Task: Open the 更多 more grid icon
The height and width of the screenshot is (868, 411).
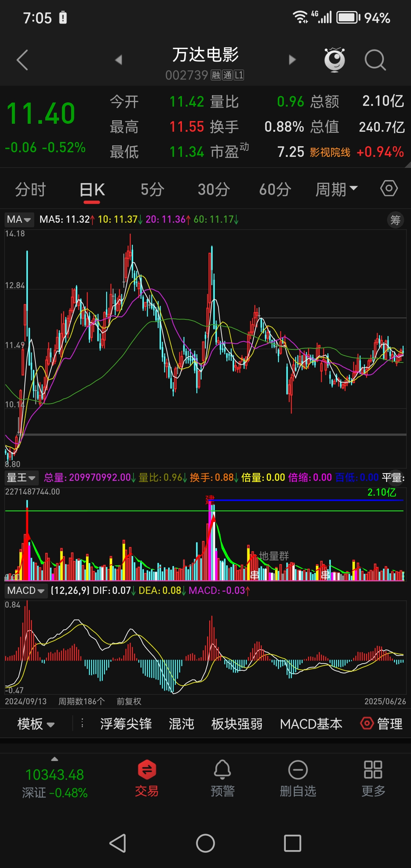Action: [373, 779]
